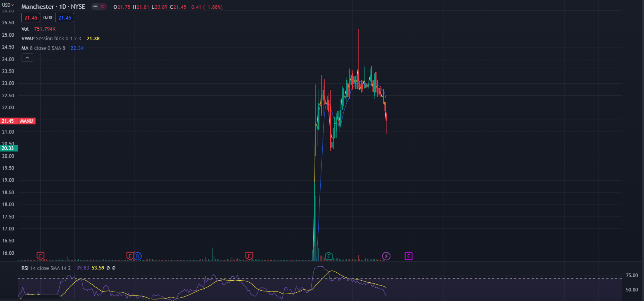Click the blue MA value 22.34

[x=77, y=48]
